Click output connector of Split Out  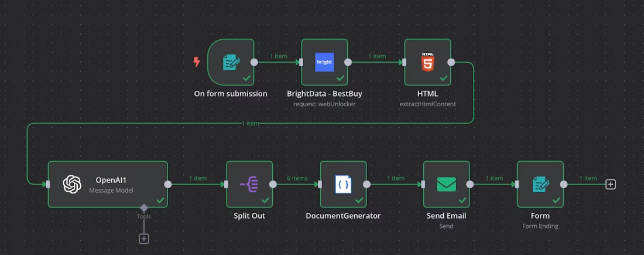click(273, 184)
